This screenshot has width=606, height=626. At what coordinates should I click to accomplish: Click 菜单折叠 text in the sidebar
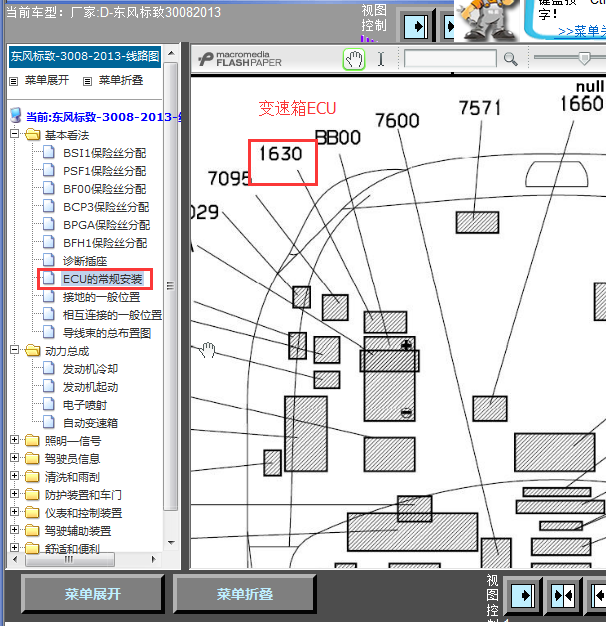coord(121,80)
